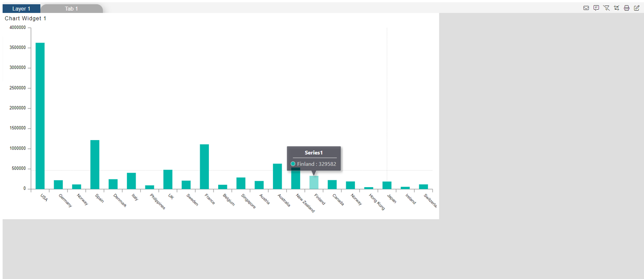Click the Finland : 329582 tooltip value
This screenshot has width=644, height=279.
(x=316, y=164)
